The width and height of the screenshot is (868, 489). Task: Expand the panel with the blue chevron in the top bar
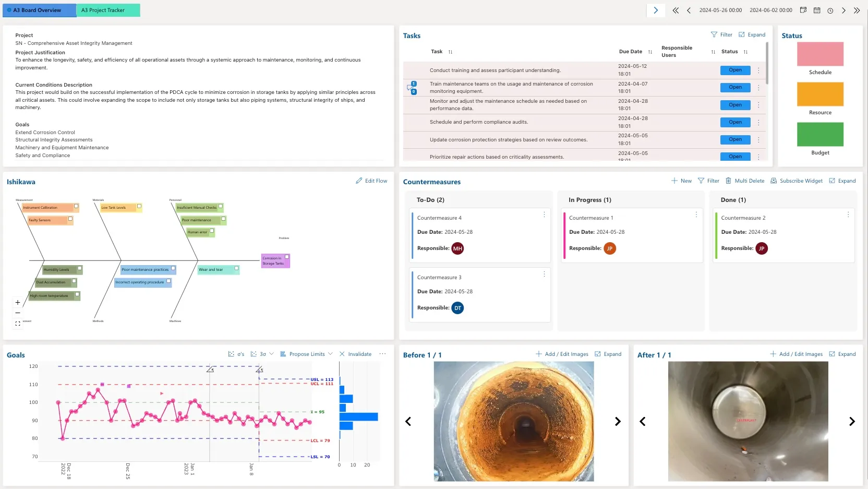point(656,10)
